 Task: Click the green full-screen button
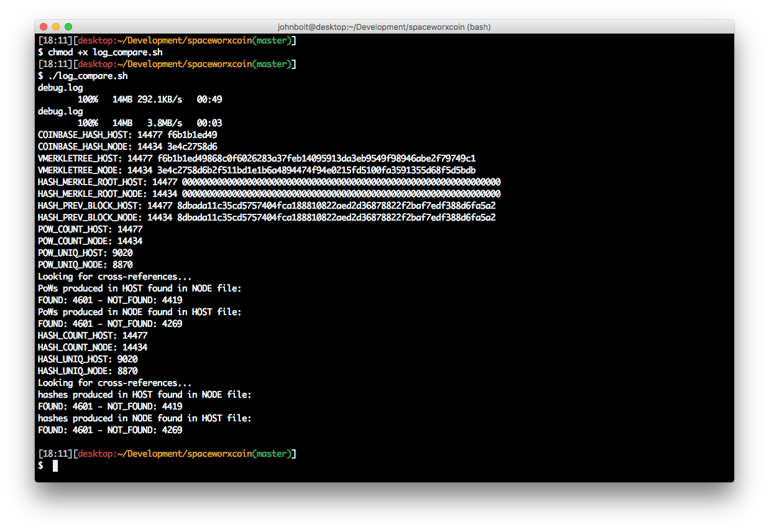pos(68,27)
